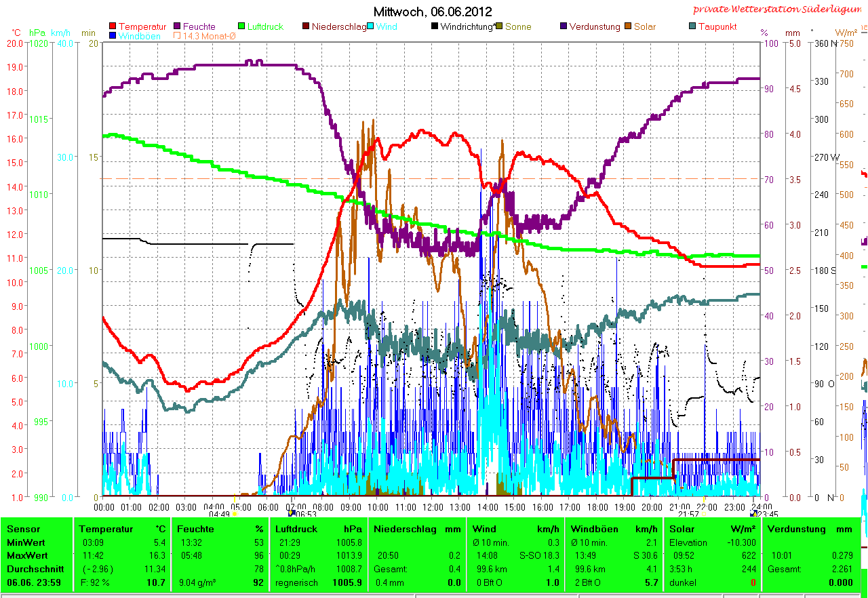Click the purple Feuchte legend square
The width and height of the screenshot is (868, 598).
(178, 26)
